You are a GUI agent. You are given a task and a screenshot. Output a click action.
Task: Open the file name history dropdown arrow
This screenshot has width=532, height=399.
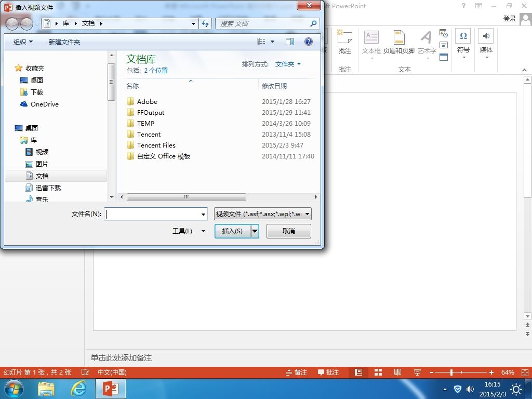203,214
